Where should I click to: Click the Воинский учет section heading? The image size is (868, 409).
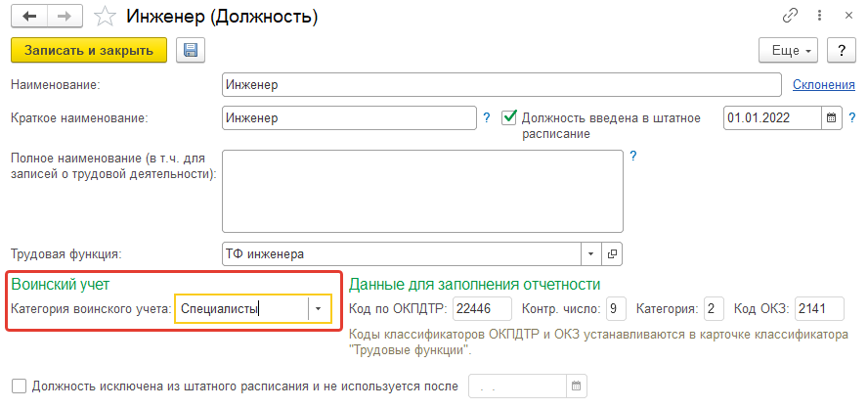pos(61,285)
